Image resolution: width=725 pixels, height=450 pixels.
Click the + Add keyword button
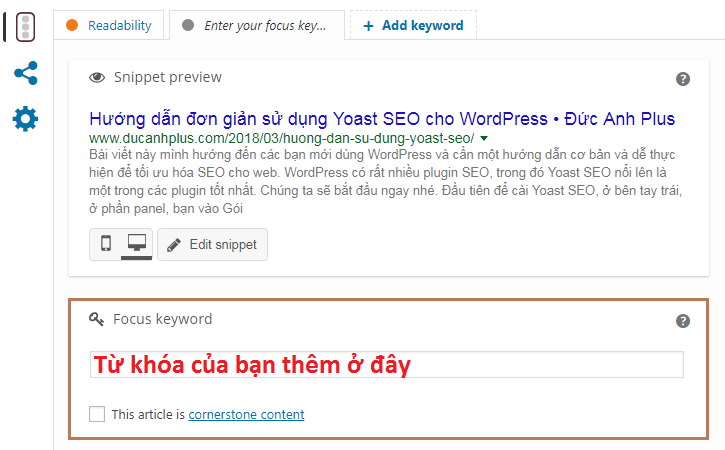(413, 26)
